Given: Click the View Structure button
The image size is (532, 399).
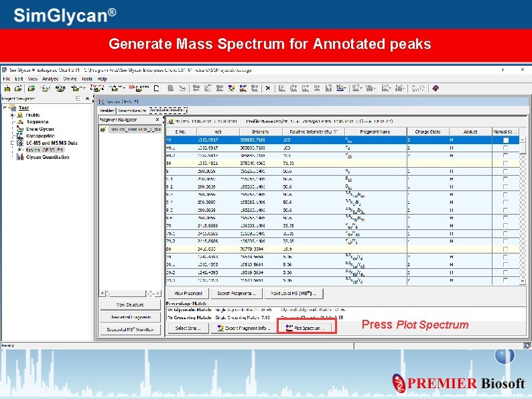Looking at the screenshot, I should click(130, 305).
